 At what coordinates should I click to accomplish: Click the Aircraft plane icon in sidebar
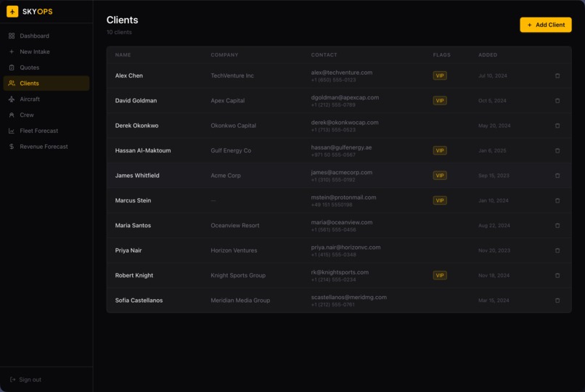[12, 99]
